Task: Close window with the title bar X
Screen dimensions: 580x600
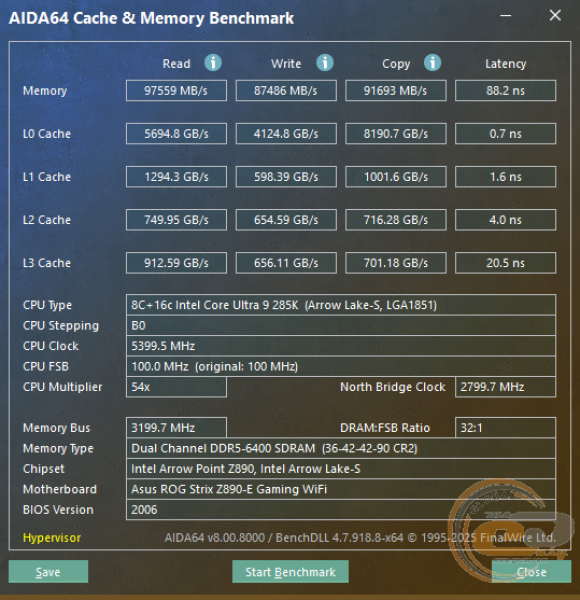Action: coord(555,16)
